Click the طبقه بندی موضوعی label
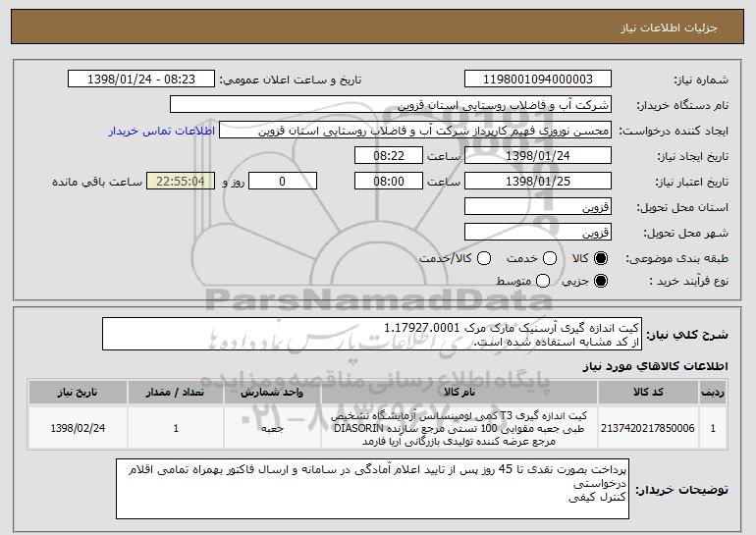This screenshot has width=756, height=535. [x=676, y=259]
